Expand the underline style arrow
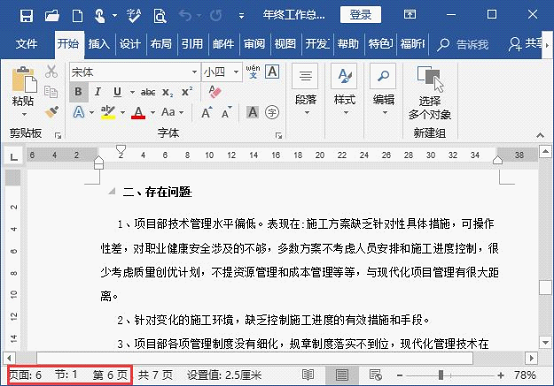Screen dimensions: 554x386 pyautogui.click(x=132, y=92)
